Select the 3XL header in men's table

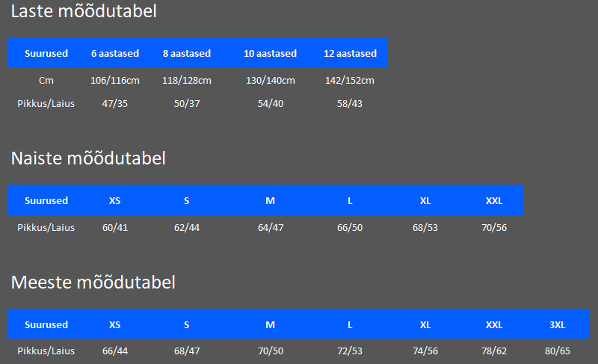point(557,324)
